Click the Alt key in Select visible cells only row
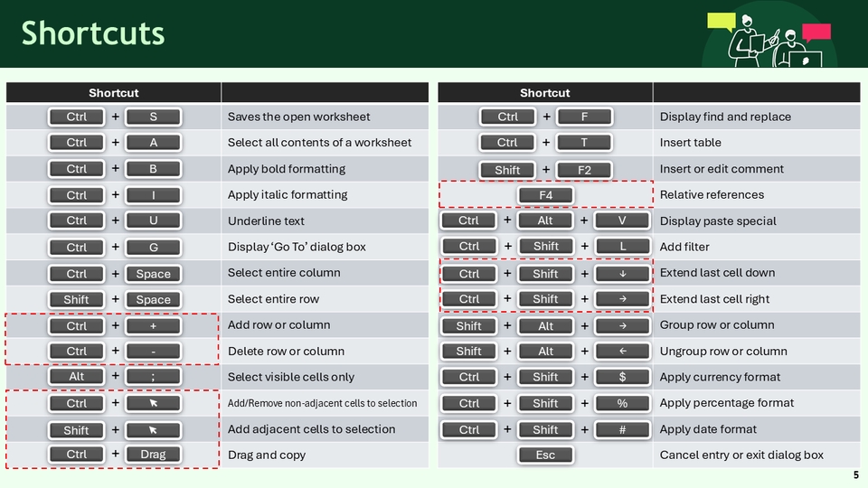The width and height of the screenshot is (868, 488). click(x=76, y=377)
